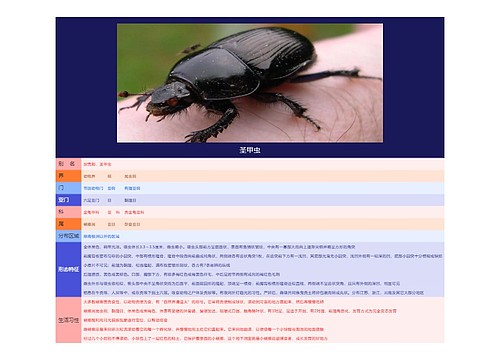
Task: Click the alias text in the 别名 row
Action: pyautogui.click(x=97, y=164)
